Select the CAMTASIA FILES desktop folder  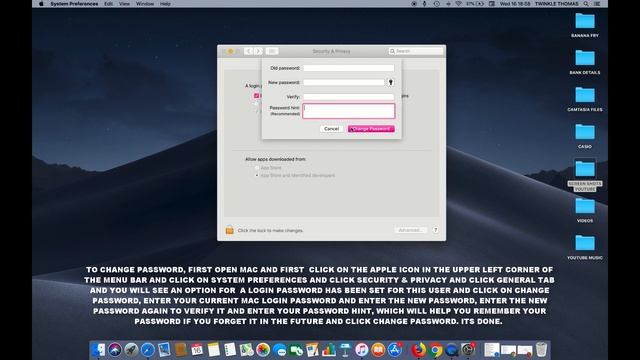[x=585, y=99]
